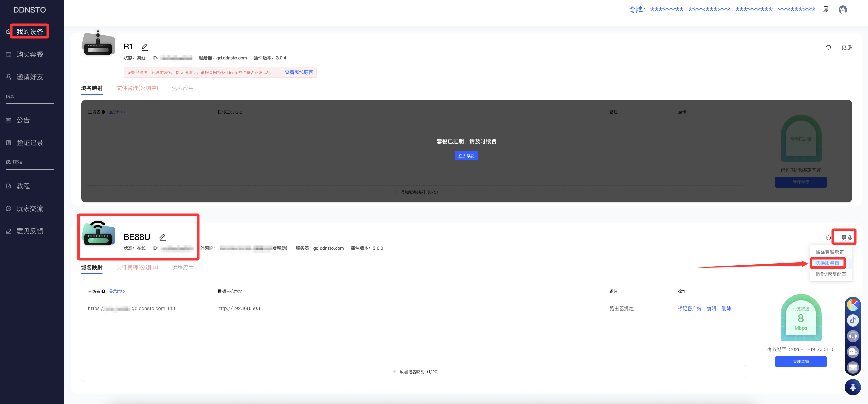
Task: Open the 查看离线原因 link
Action: tap(299, 72)
